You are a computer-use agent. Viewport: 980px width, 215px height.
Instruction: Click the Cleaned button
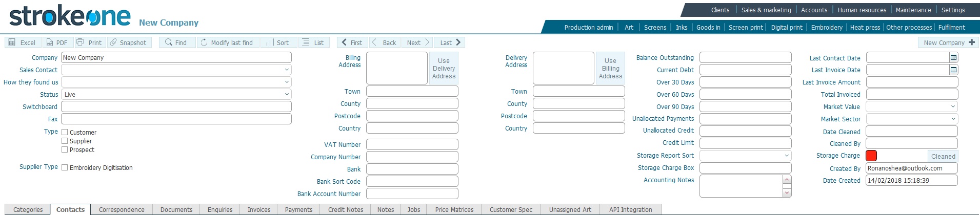pos(943,156)
